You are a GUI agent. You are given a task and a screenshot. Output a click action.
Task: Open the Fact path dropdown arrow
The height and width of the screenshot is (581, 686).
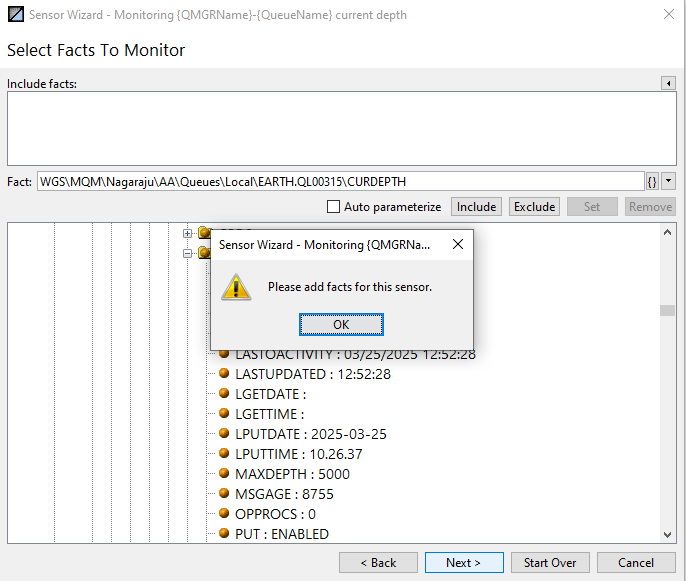(668, 181)
